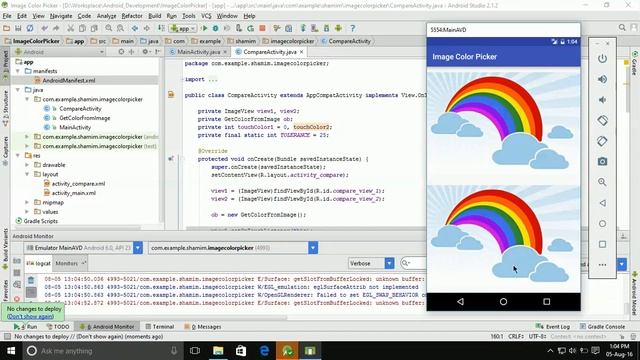Screen dimensions: 640x360
Task: Open the Verbose log level dropdown
Action: point(371,263)
